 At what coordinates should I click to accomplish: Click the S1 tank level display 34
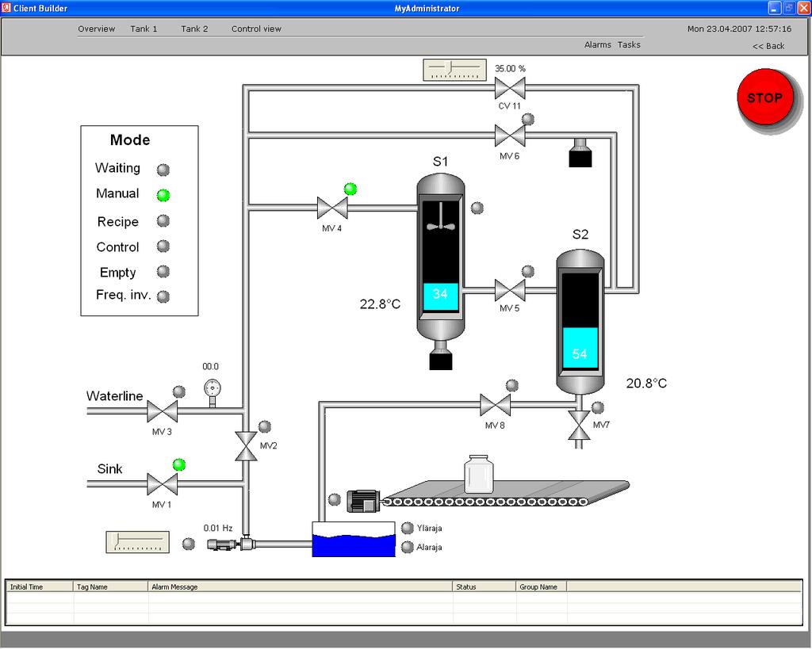click(441, 296)
